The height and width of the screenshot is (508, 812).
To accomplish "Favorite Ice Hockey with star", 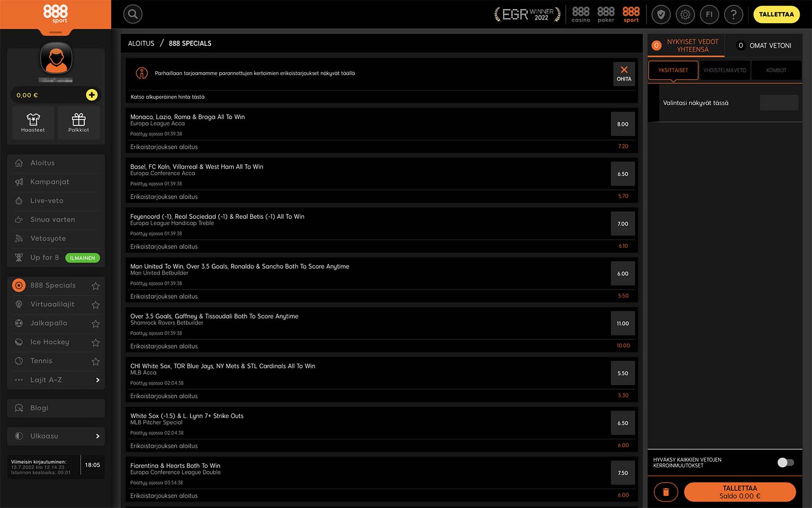I will pos(95,342).
